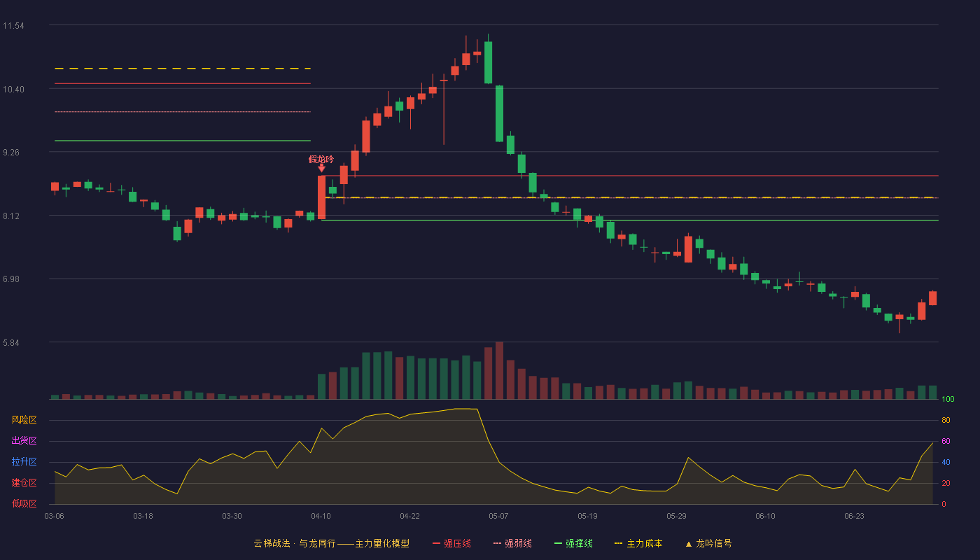Toggle the 主力成本 legend entry
980x560 pixels.
click(x=638, y=543)
